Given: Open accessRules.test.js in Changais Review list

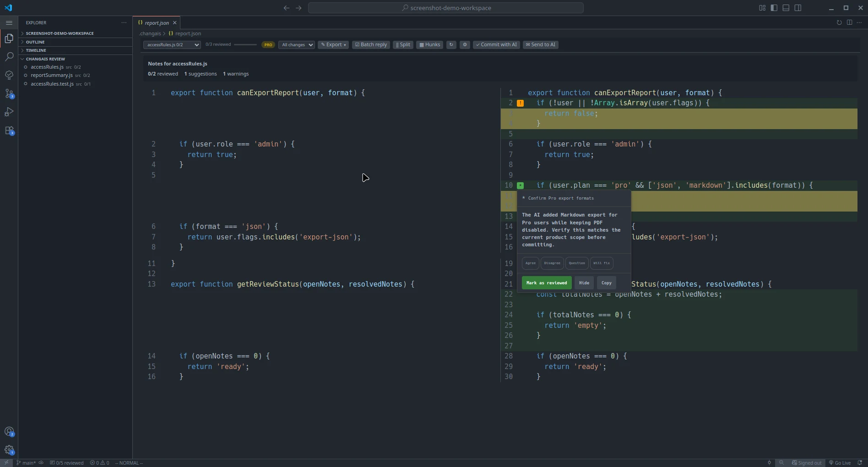Looking at the screenshot, I should (x=76, y=84).
